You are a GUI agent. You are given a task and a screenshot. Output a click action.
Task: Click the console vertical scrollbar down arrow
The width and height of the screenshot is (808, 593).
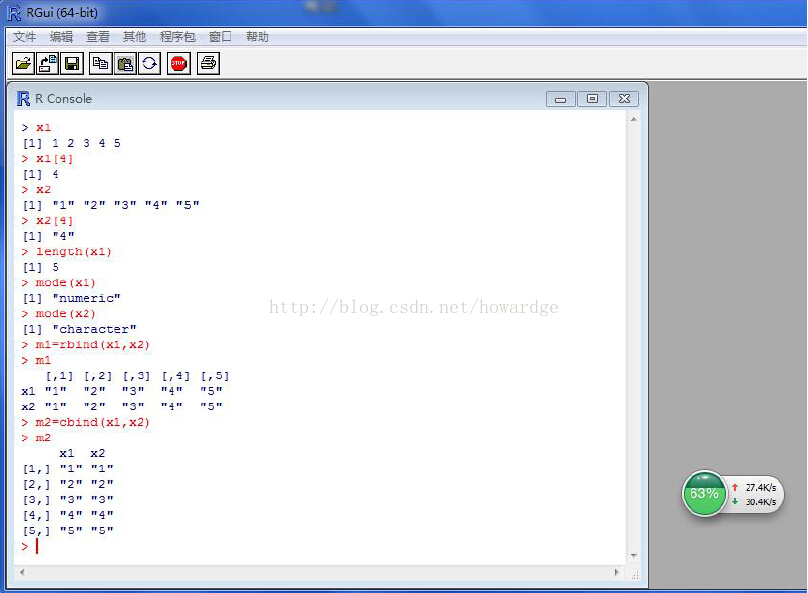point(634,556)
